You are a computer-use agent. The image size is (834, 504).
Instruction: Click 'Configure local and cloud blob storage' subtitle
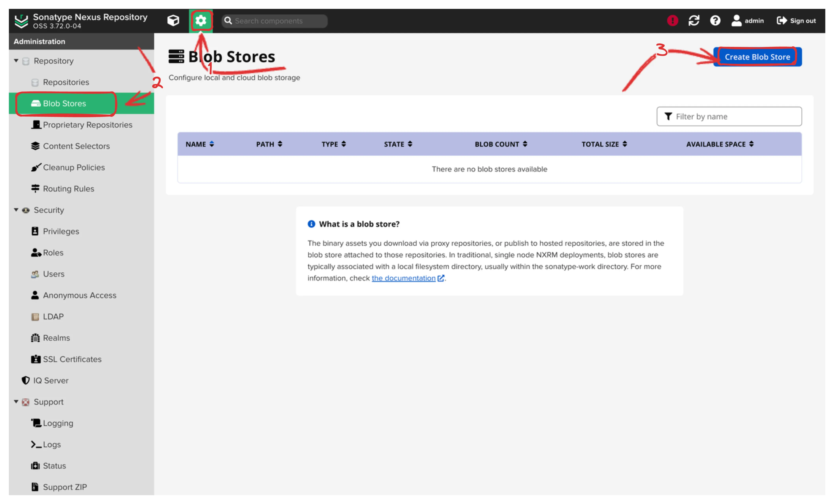coord(234,77)
